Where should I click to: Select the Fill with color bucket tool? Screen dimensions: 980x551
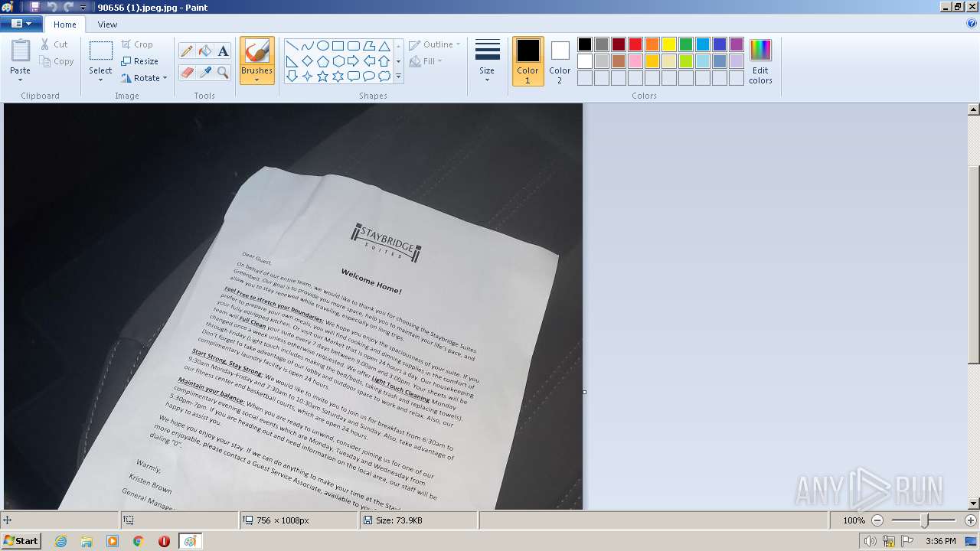point(204,51)
